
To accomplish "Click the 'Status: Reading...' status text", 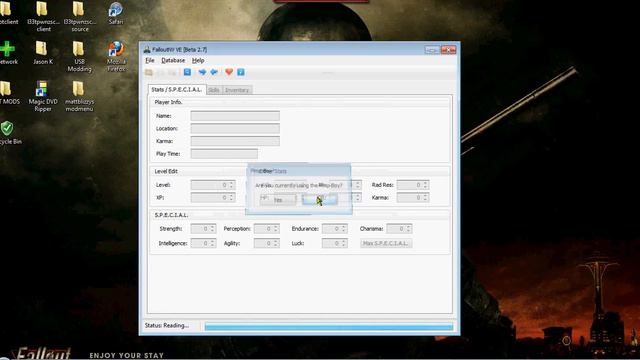I will click(x=167, y=326).
